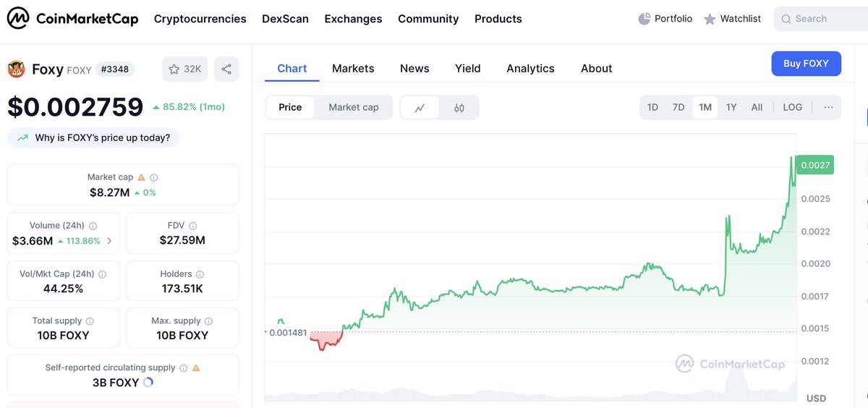Click the Vol/Mkt Cap (24h) info icon

click(x=102, y=274)
